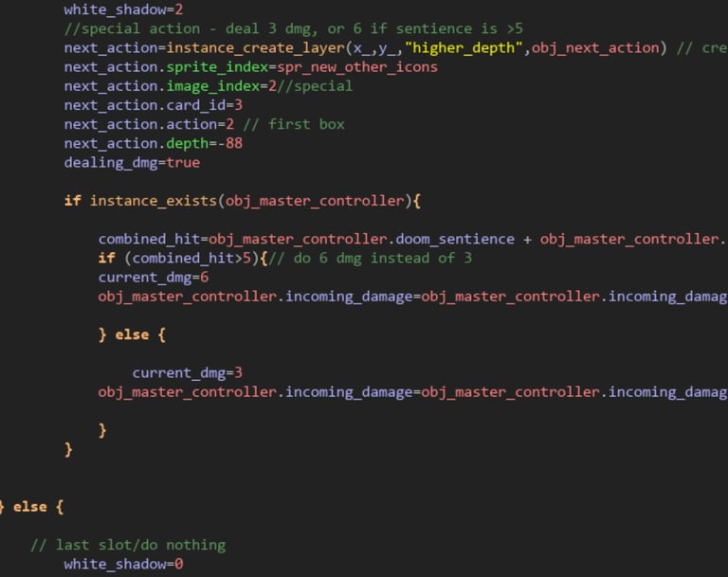Click incoming_damage line directly below current_dmg=6
728x577 pixels.
click(412, 297)
